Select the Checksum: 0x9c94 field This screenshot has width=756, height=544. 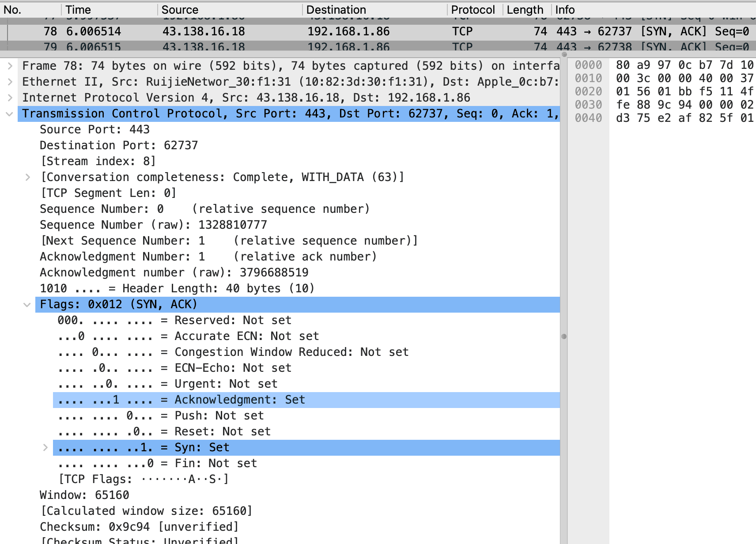click(139, 527)
